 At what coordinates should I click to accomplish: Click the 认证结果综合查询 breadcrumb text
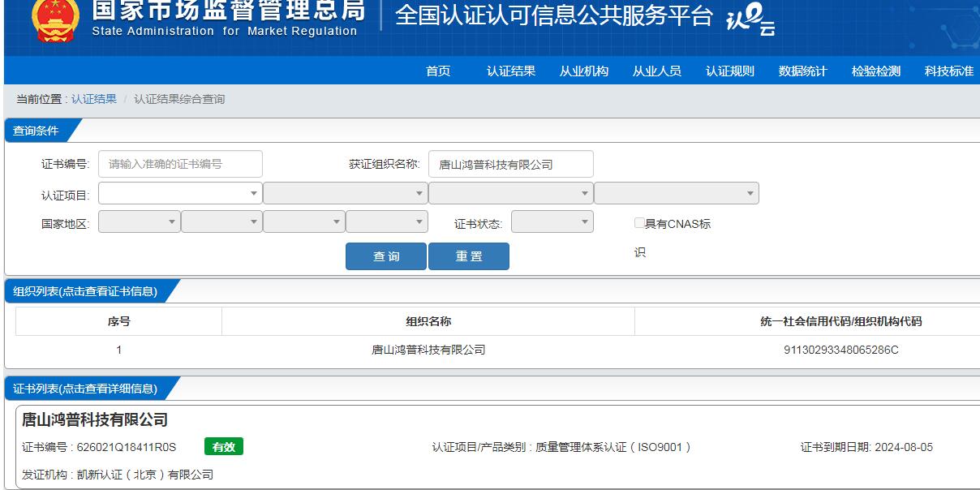click(x=179, y=99)
